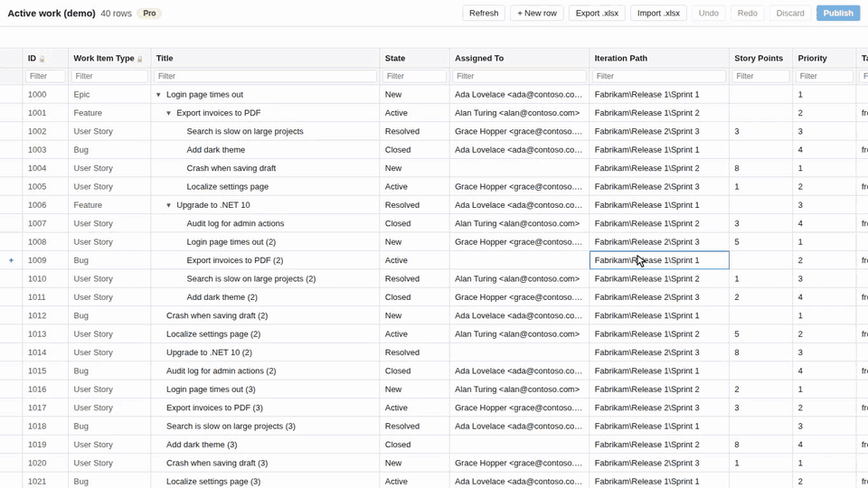Select Iteration Path cell in row 1014
This screenshot has height=488, width=868.
659,352
